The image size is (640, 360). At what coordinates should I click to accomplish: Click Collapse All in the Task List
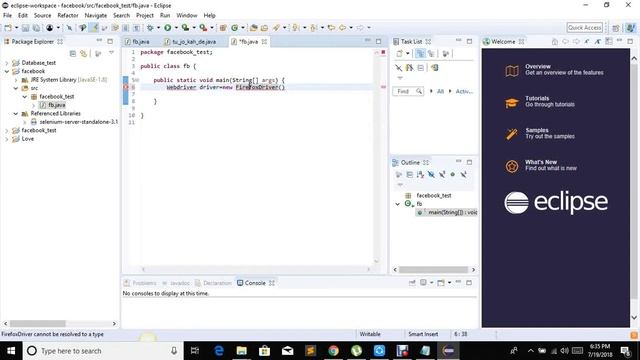click(x=420, y=68)
